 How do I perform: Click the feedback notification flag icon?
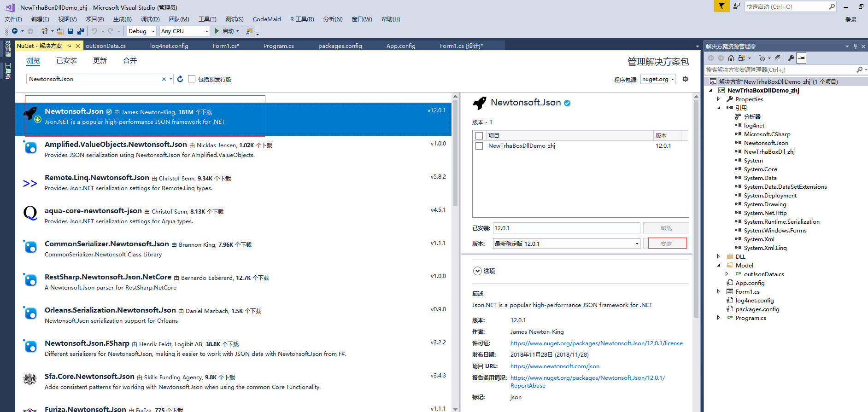point(721,6)
